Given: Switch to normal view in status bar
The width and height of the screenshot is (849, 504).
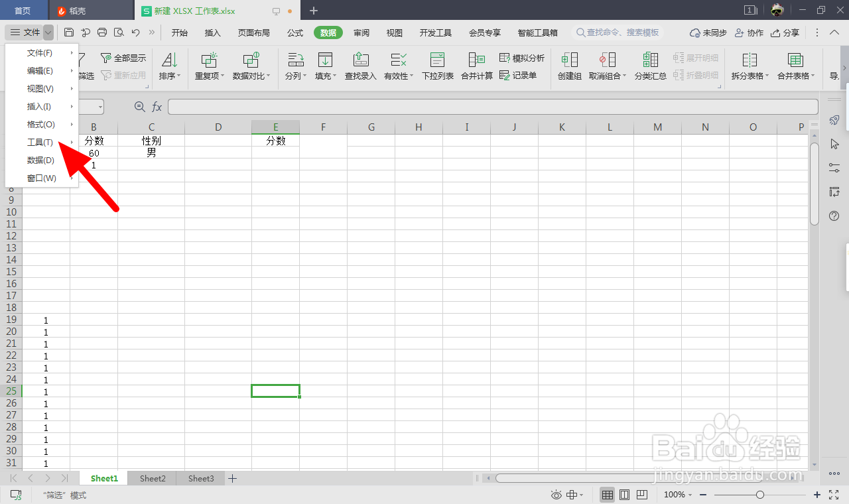Looking at the screenshot, I should [x=607, y=495].
